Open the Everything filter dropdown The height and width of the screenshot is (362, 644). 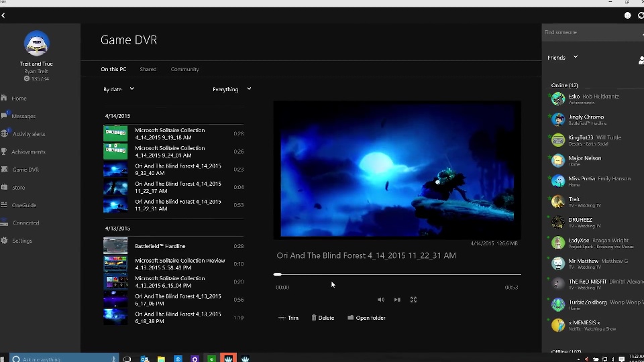pyautogui.click(x=232, y=89)
